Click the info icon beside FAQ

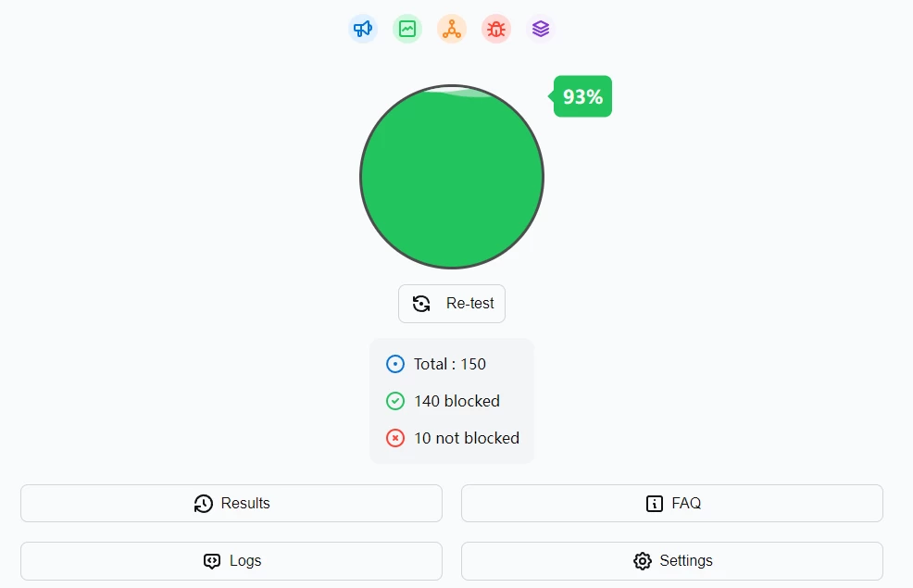click(x=655, y=504)
